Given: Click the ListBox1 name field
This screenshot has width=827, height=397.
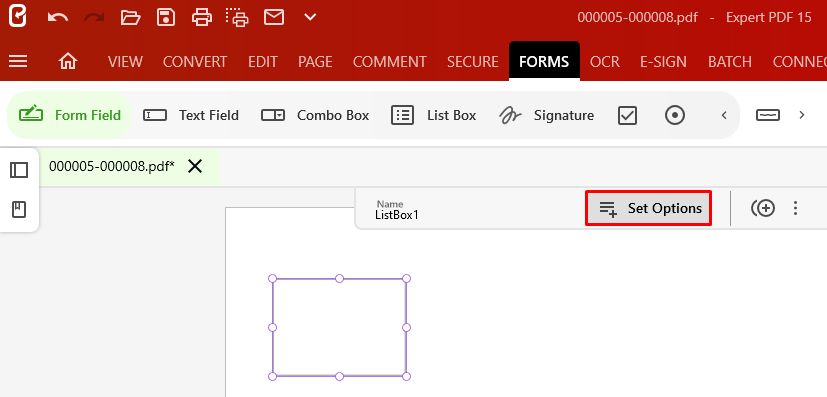Looking at the screenshot, I should point(397,210).
